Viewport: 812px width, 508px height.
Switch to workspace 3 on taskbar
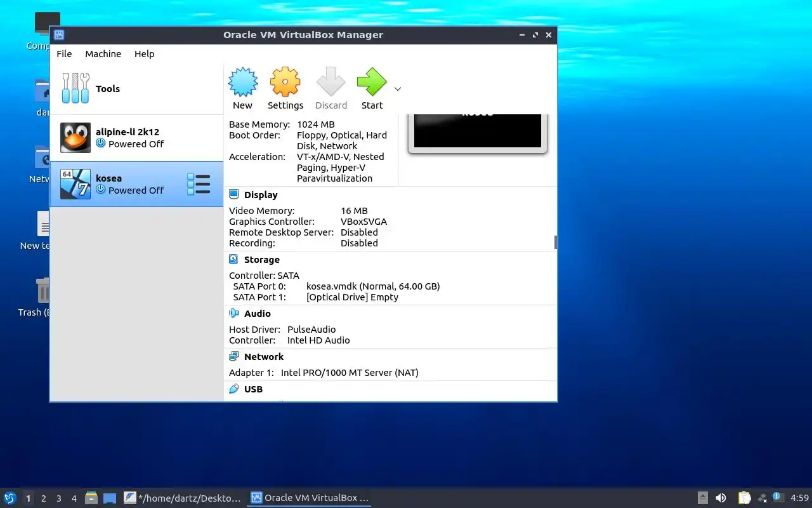(x=59, y=498)
